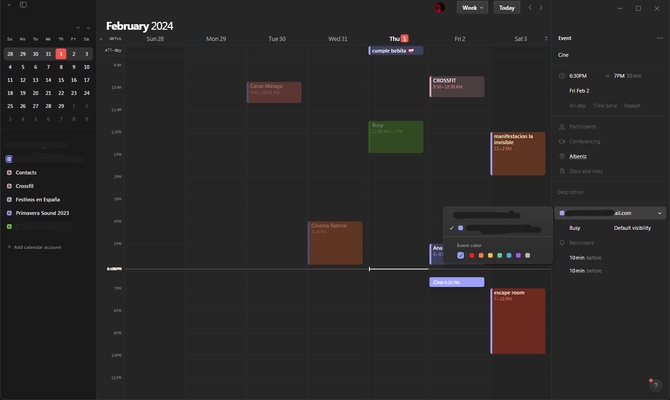The image size is (670, 400).
Task: Toggle the green calendar checkbox
Action: pyautogui.click(x=9, y=226)
